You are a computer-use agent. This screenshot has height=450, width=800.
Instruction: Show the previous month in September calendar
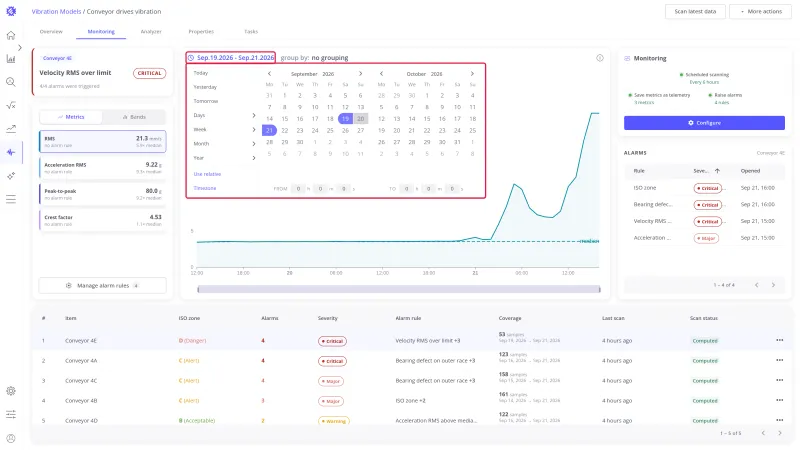(x=269, y=73)
